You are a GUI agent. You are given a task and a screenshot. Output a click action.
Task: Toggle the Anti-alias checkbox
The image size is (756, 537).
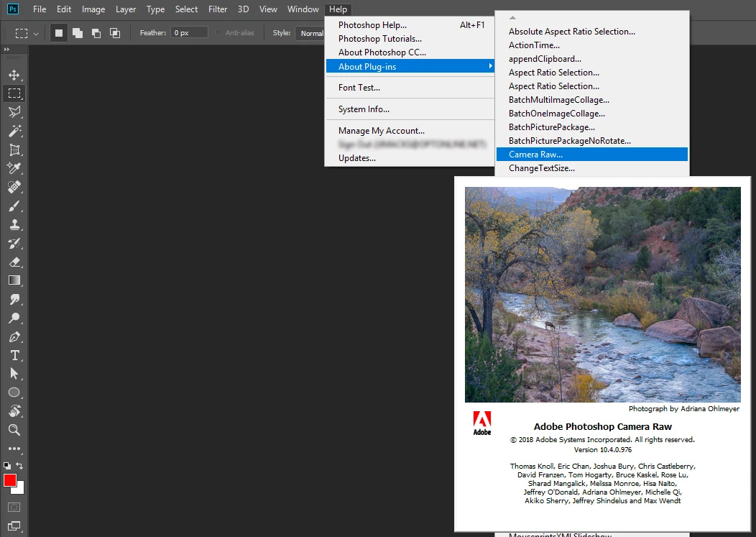click(218, 33)
